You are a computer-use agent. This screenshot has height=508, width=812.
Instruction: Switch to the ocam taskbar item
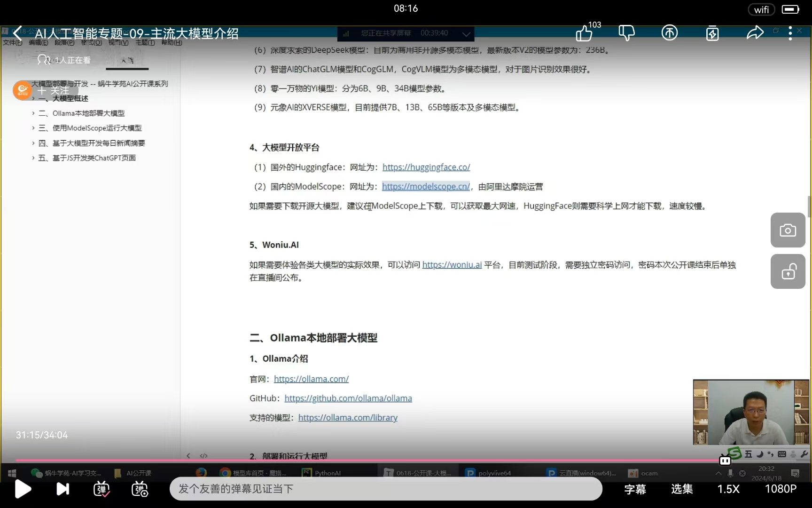[643, 473]
